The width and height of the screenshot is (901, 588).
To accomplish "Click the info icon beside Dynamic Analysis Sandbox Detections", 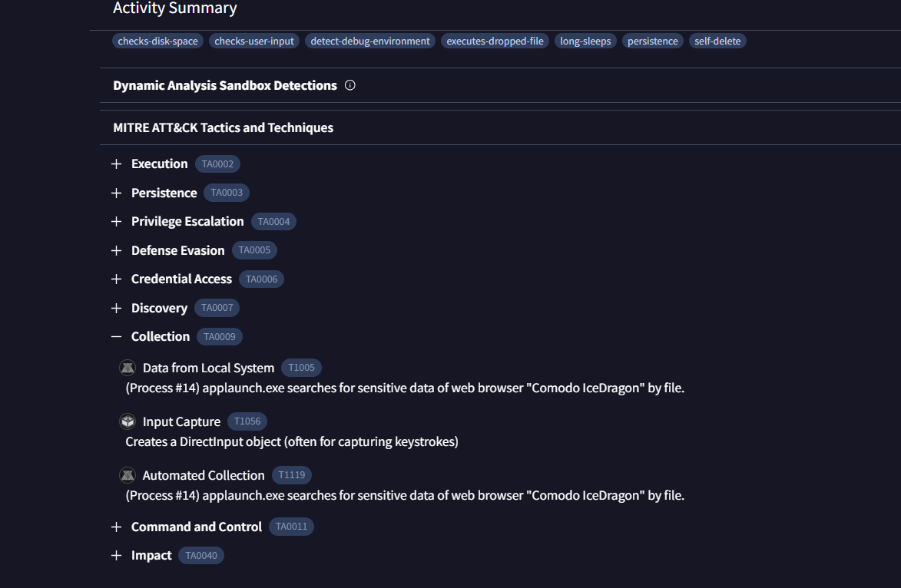I will pyautogui.click(x=350, y=85).
